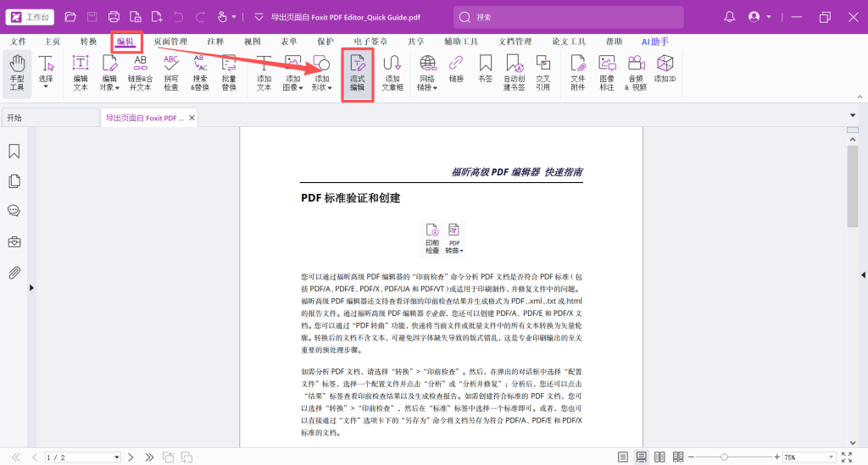Viewport: 868px width, 465px height.
Task: Toggle continuous facing view mode
Action: pyautogui.click(x=677, y=457)
